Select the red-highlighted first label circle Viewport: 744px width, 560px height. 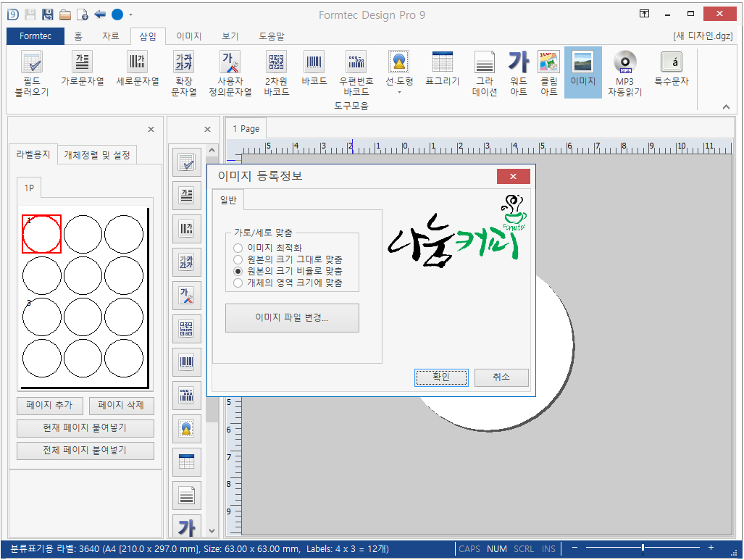[42, 234]
